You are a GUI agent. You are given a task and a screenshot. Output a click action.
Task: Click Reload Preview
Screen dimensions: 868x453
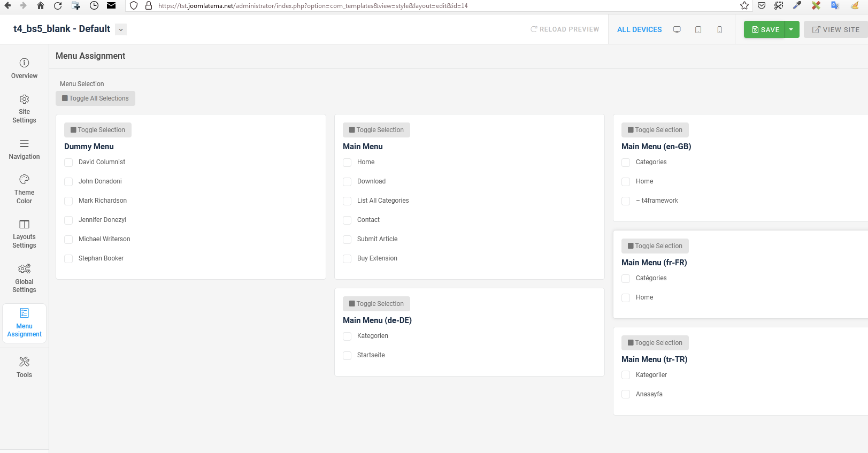565,29
